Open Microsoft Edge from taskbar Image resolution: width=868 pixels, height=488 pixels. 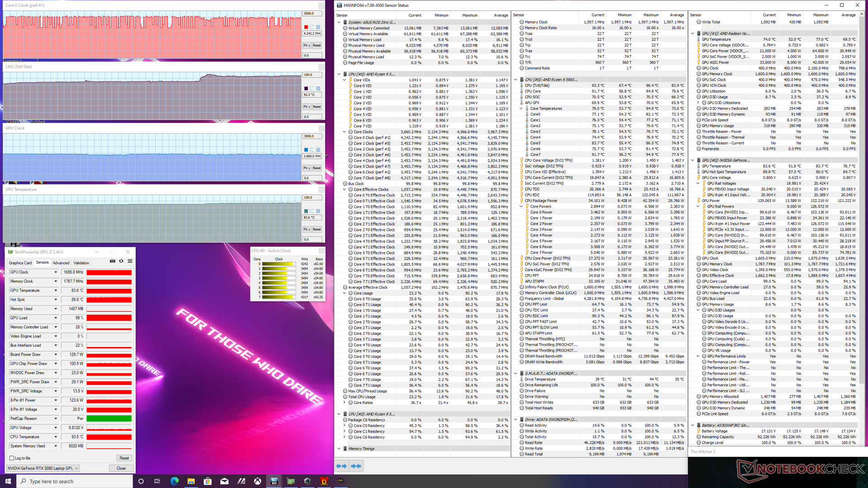175,481
